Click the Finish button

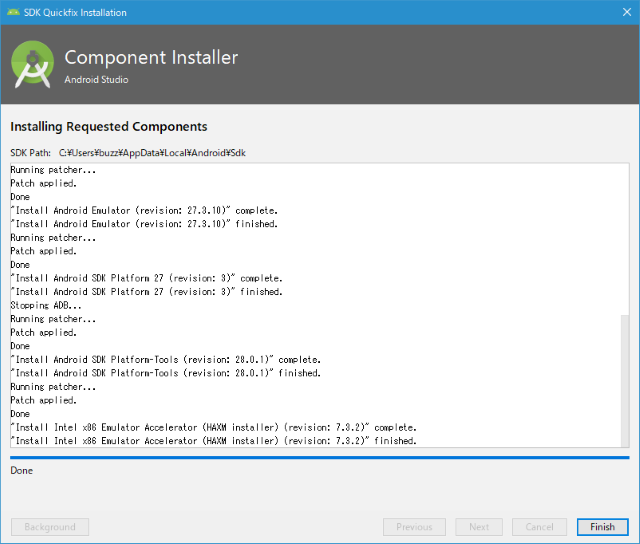602,527
